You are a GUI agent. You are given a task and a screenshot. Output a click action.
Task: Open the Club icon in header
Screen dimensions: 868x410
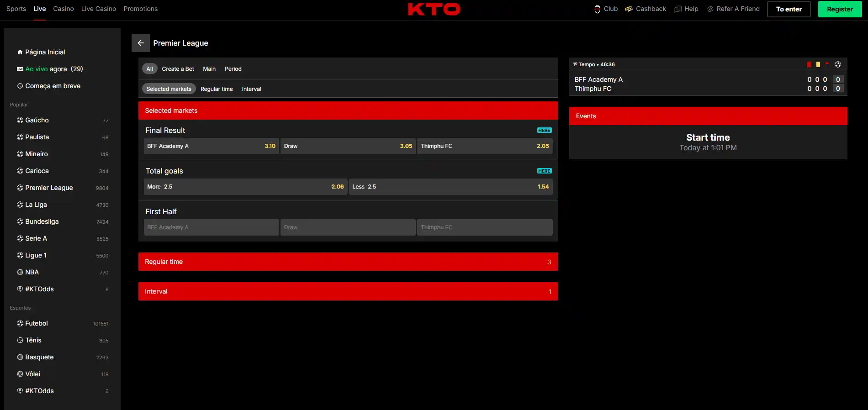(x=597, y=9)
